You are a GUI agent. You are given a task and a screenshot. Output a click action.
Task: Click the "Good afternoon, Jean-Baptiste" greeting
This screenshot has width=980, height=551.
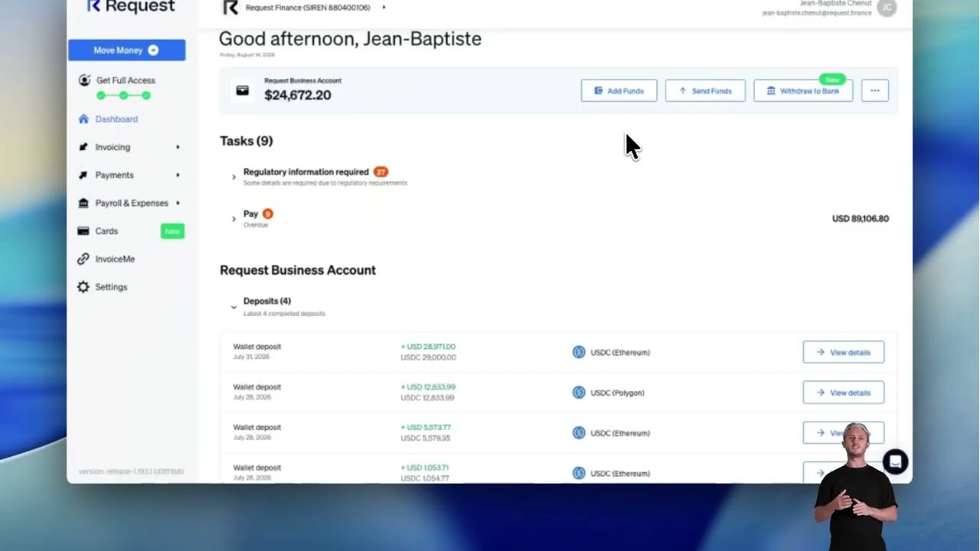(x=350, y=39)
